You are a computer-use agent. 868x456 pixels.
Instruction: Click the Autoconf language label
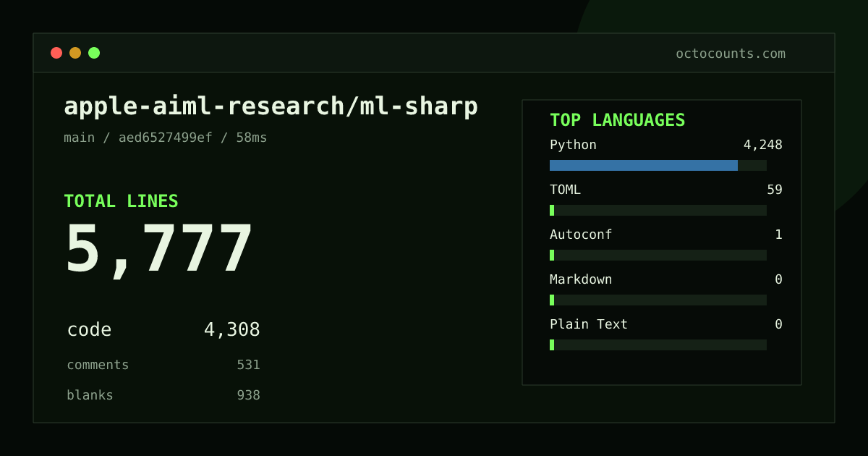[x=581, y=235]
